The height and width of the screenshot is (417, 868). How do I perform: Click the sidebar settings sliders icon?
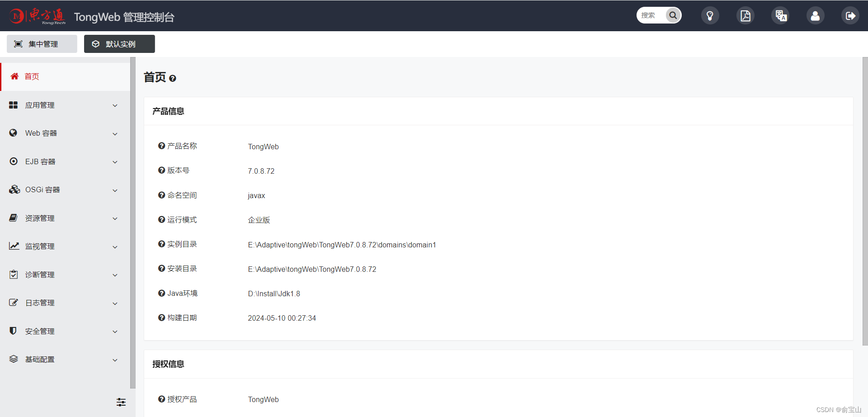pyautogui.click(x=121, y=402)
